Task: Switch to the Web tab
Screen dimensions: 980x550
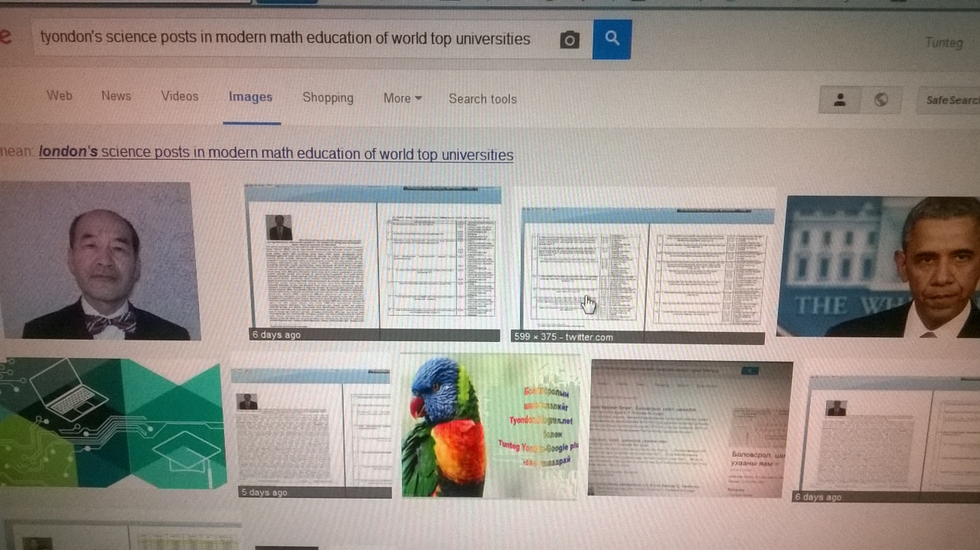Action: pos(59,96)
